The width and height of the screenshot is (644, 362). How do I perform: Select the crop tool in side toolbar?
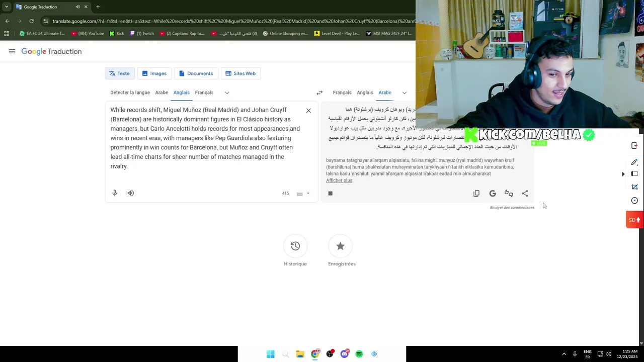click(634, 187)
